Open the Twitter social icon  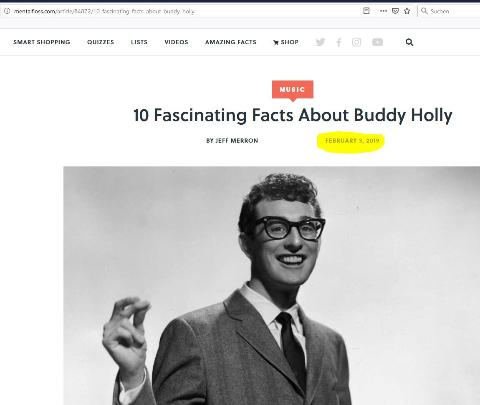pyautogui.click(x=320, y=42)
